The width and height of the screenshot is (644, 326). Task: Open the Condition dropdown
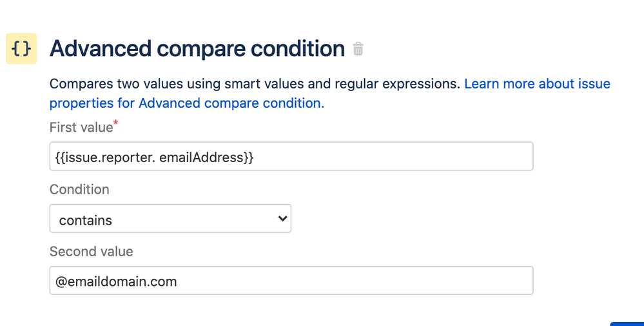tap(170, 218)
